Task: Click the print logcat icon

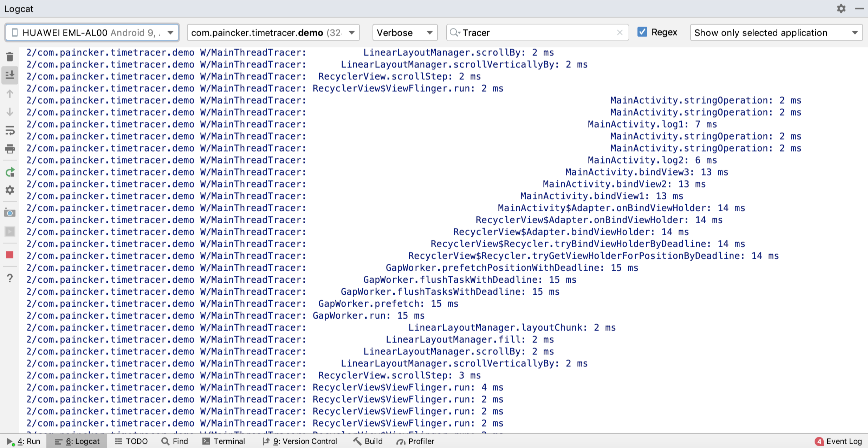Action: 10,149
